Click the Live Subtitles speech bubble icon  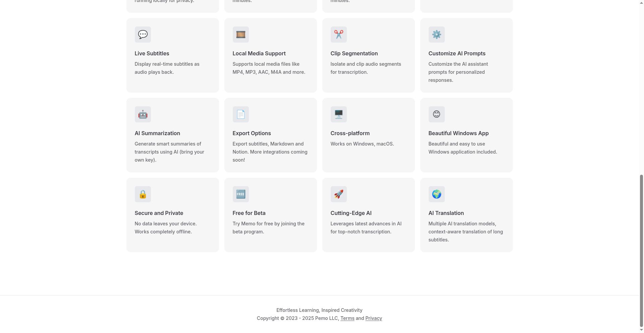pyautogui.click(x=143, y=35)
